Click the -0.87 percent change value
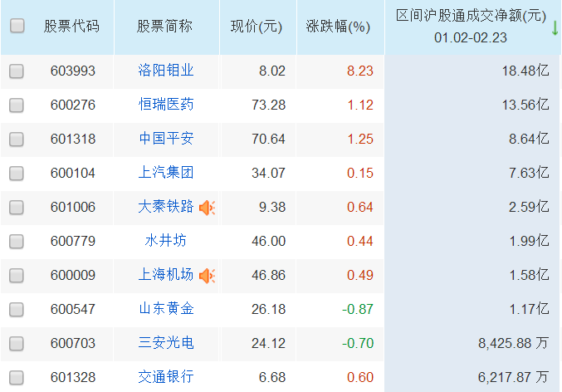562x392 pixels. [x=358, y=310]
